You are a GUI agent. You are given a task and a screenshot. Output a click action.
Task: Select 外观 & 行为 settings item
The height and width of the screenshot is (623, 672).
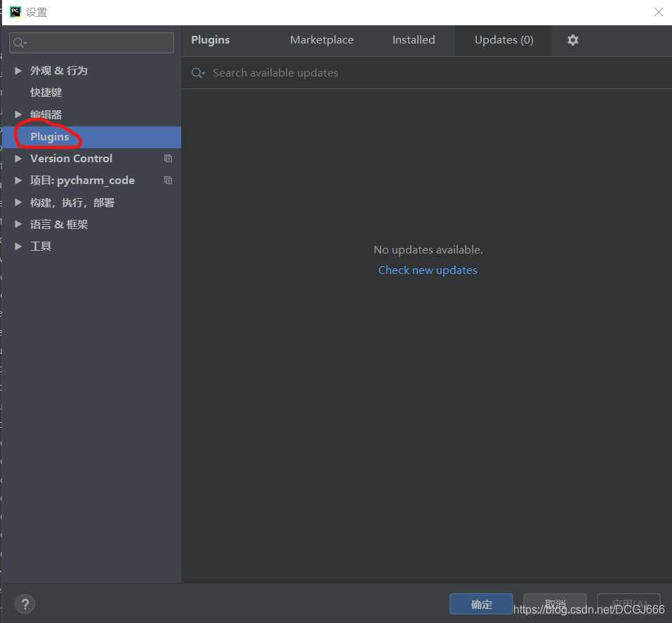tap(59, 71)
